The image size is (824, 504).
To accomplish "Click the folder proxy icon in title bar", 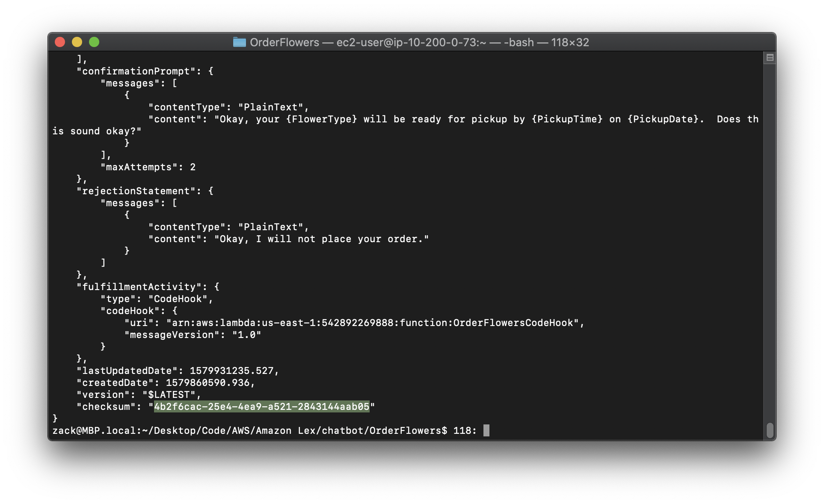I will pyautogui.click(x=239, y=42).
